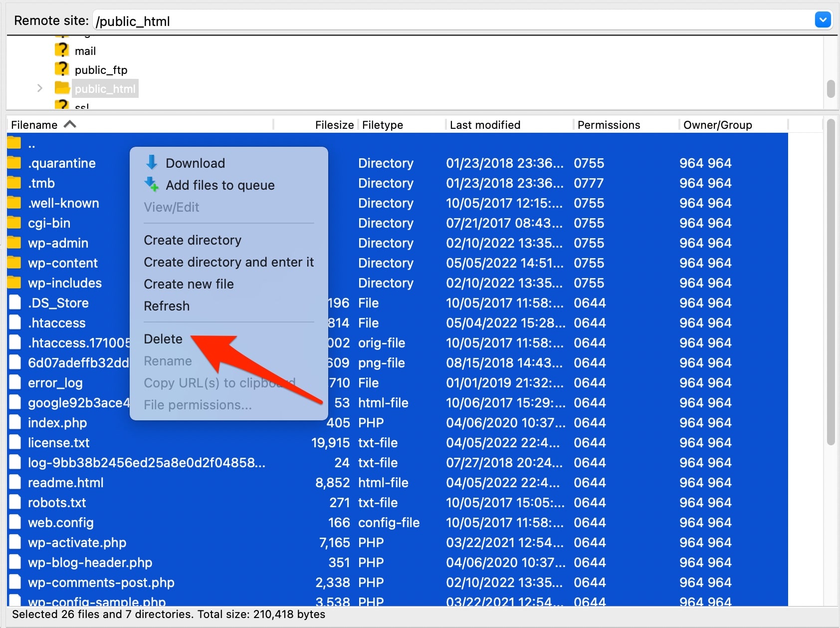Select the wp-admin filename
Screen dimensions: 840x628
[x=58, y=243]
